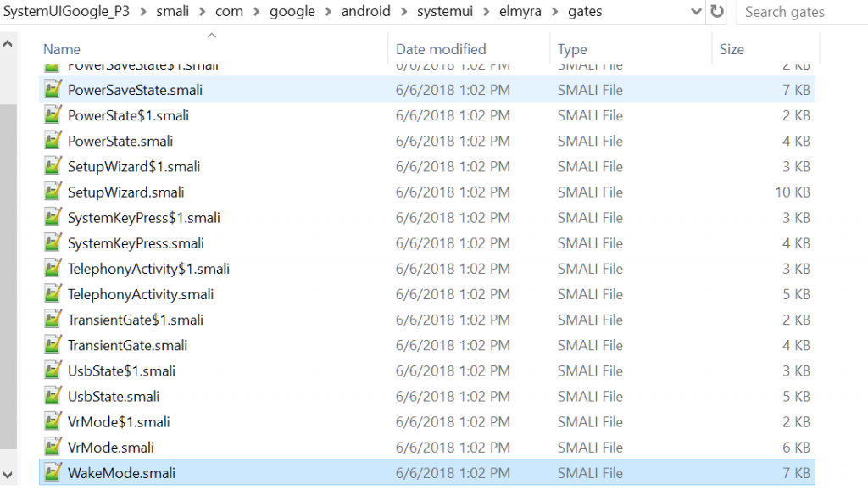Select the VrMode.smali file icon

[53, 447]
